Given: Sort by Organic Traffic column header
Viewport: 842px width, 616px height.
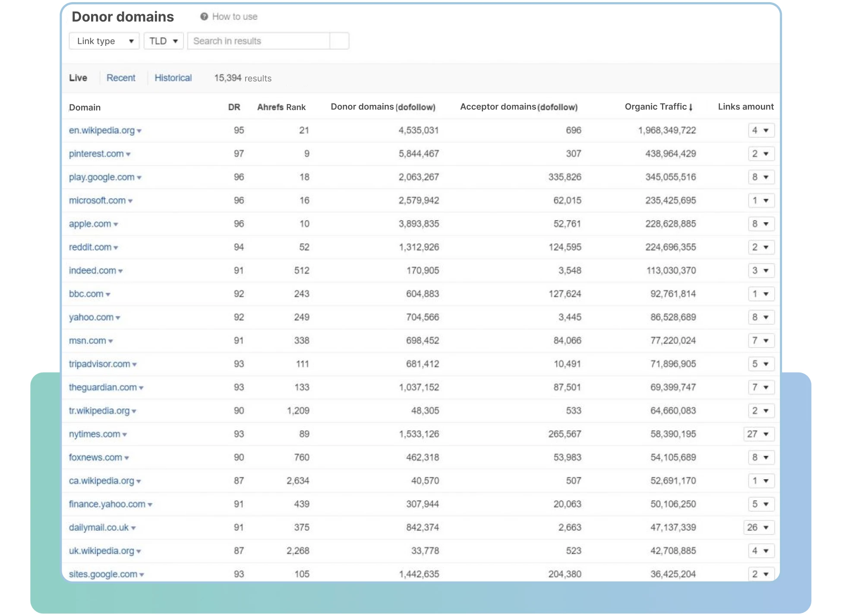Looking at the screenshot, I should (x=656, y=107).
